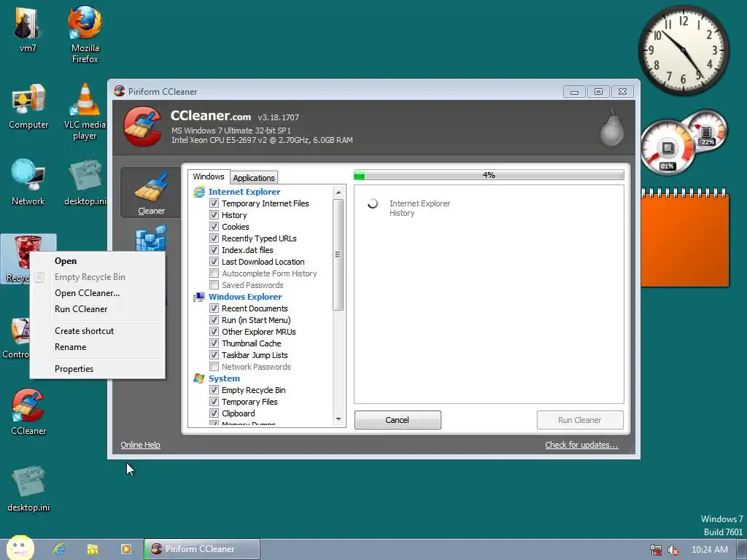The width and height of the screenshot is (747, 560).
Task: Click the Internet Explorer History status text
Action: [419, 208]
